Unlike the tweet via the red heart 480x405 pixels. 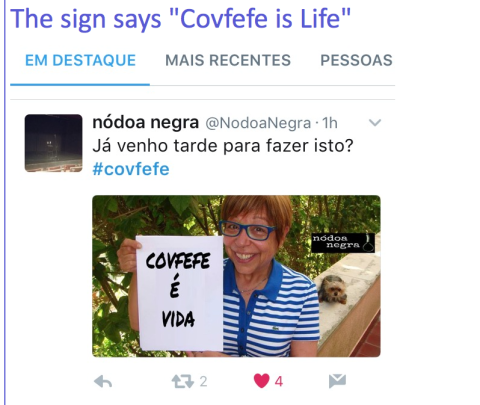point(262,381)
